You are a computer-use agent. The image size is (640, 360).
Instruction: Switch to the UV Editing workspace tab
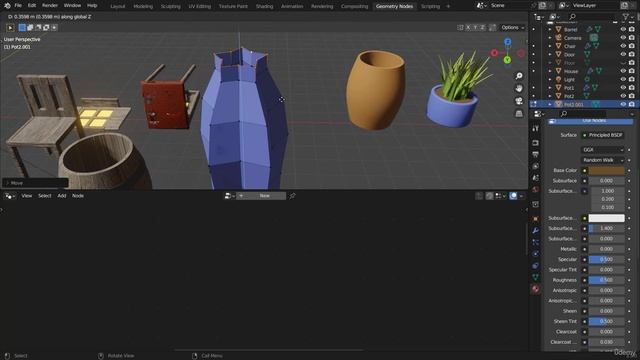pos(200,6)
